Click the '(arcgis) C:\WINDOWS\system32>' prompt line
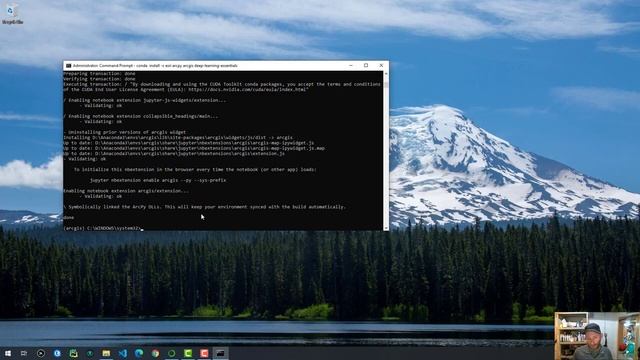This screenshot has height=360, width=640. click(102, 228)
